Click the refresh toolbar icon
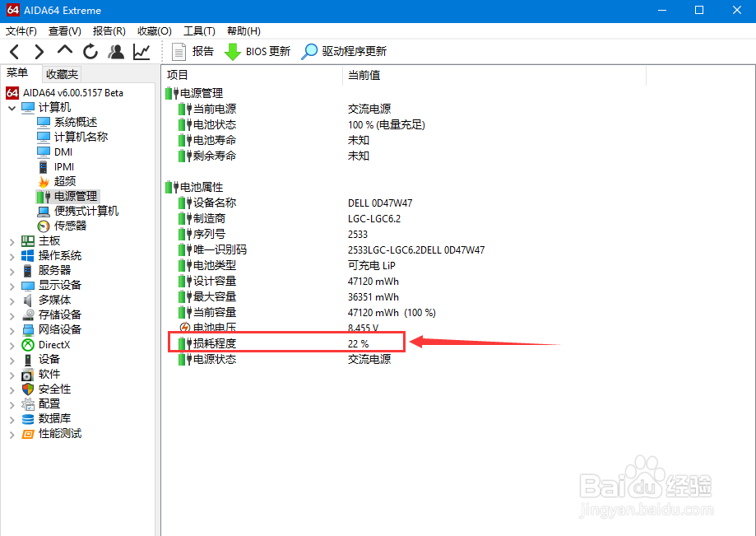Viewport: 756px width, 536px height. (90, 52)
